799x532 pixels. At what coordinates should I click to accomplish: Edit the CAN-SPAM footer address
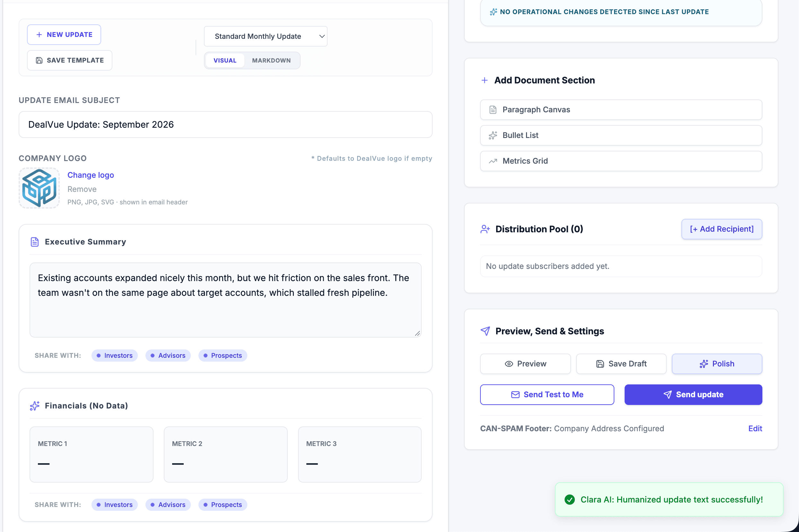755,428
